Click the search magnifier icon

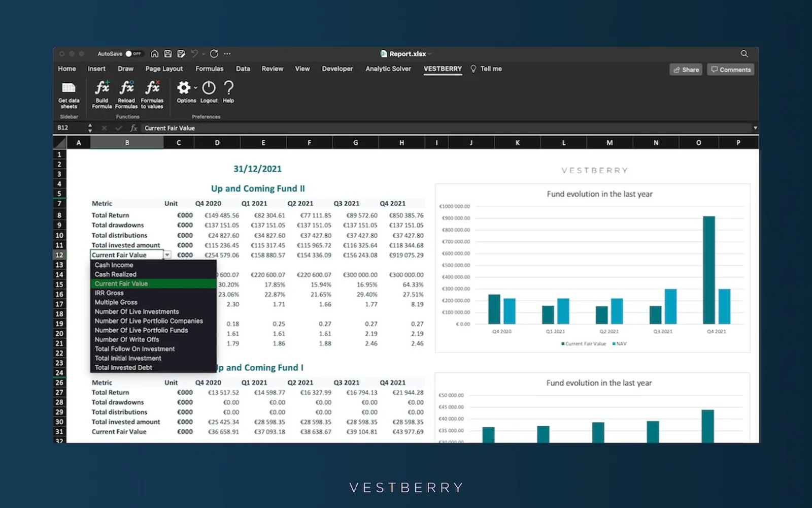click(x=744, y=54)
